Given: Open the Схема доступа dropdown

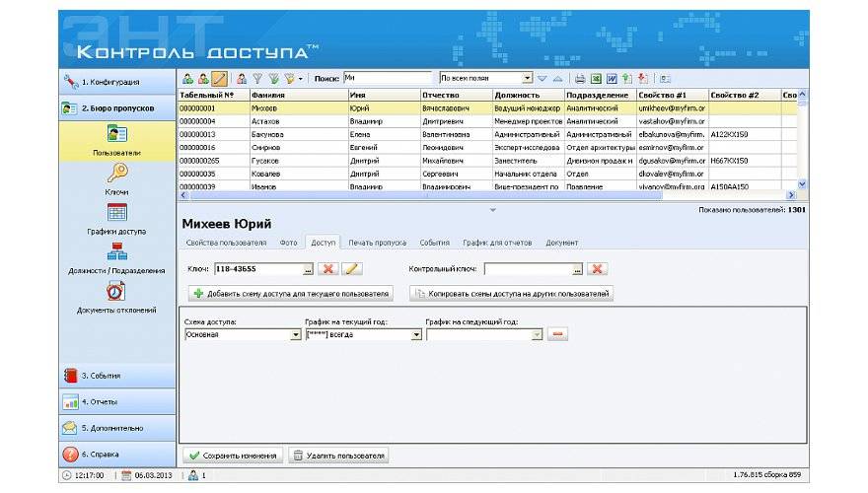Looking at the screenshot, I should [295, 334].
